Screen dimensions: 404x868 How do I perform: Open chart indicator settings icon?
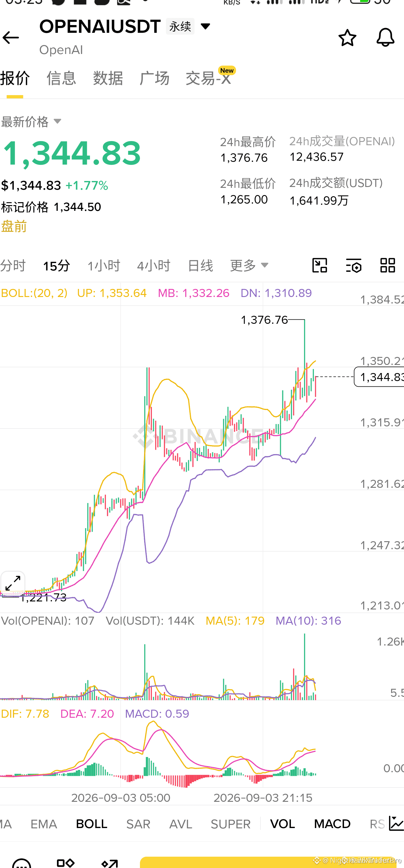pyautogui.click(x=353, y=265)
